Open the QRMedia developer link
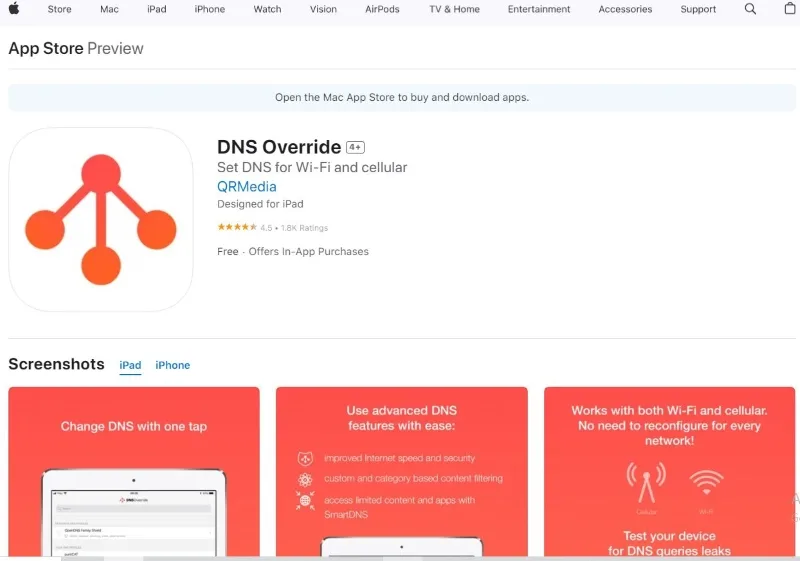Screen dimensions: 800x561 coord(246,187)
